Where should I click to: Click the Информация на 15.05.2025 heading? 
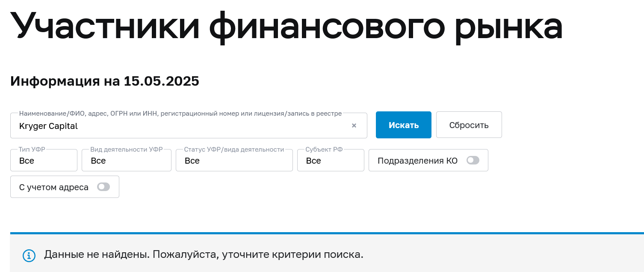coord(105,81)
